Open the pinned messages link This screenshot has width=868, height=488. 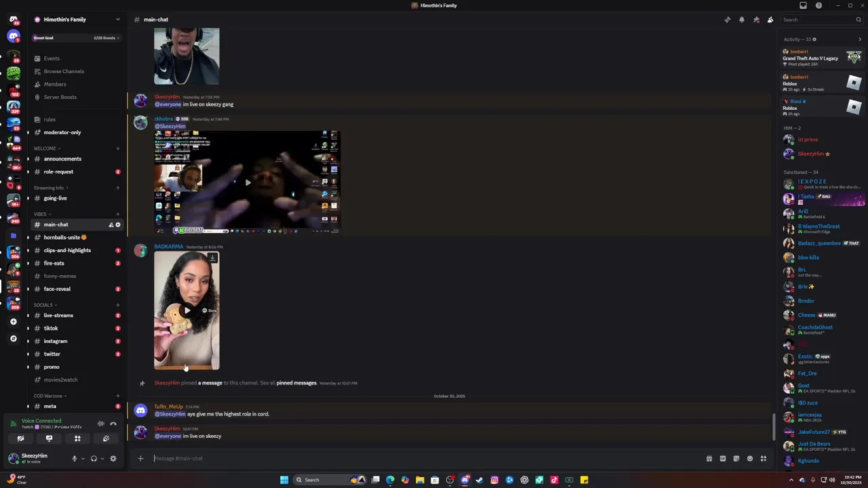click(296, 383)
